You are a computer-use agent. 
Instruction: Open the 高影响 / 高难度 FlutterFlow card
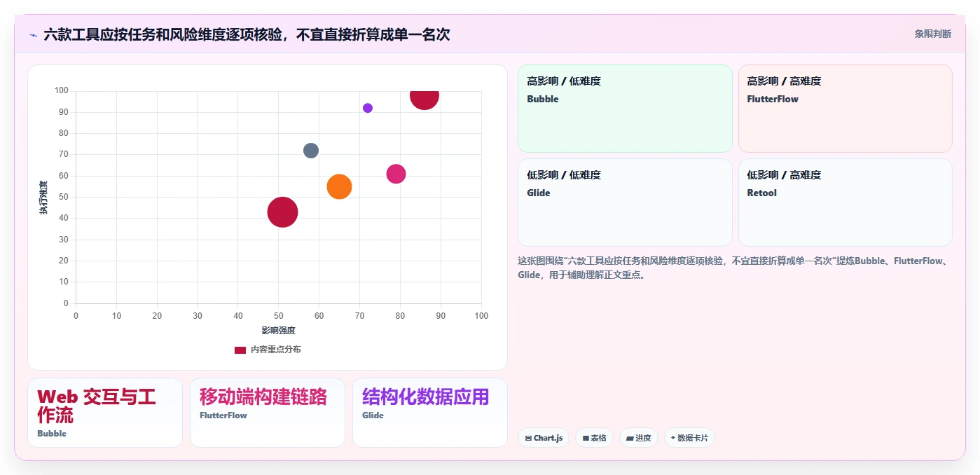coord(845,109)
